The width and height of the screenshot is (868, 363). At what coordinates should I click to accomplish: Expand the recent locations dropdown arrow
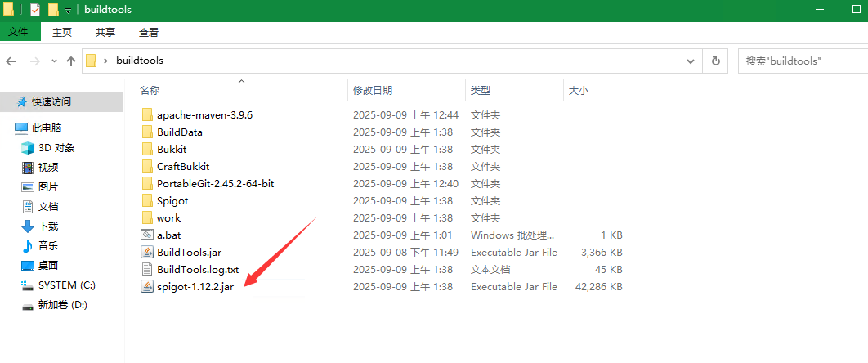coord(54,61)
